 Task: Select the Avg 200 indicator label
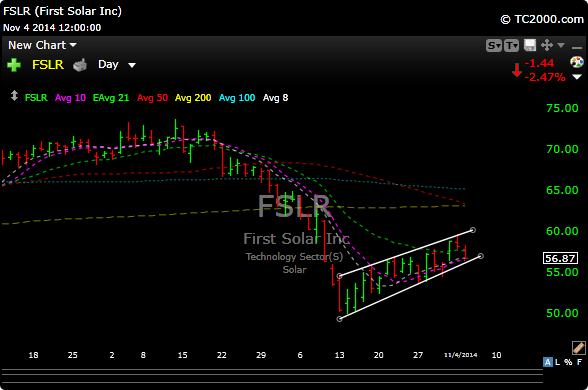pyautogui.click(x=193, y=98)
